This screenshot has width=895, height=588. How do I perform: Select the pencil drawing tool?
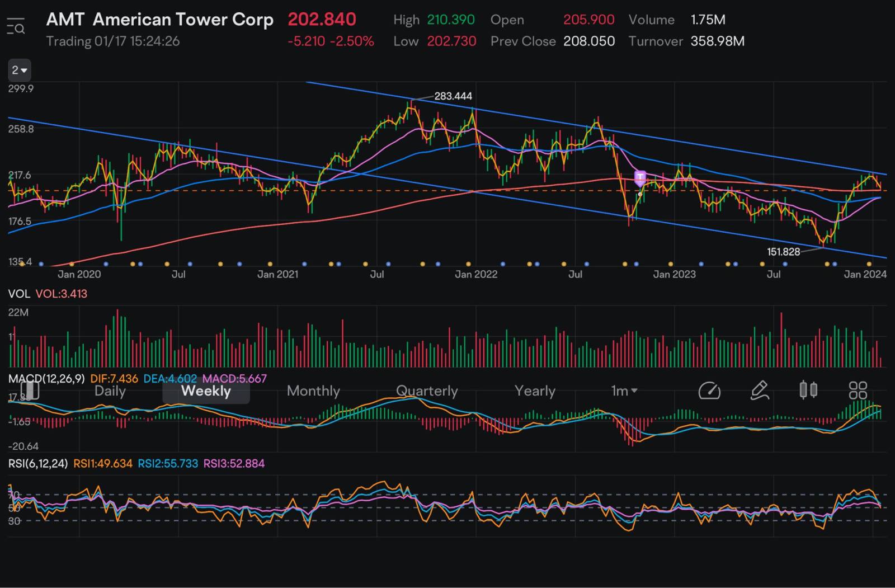(759, 390)
